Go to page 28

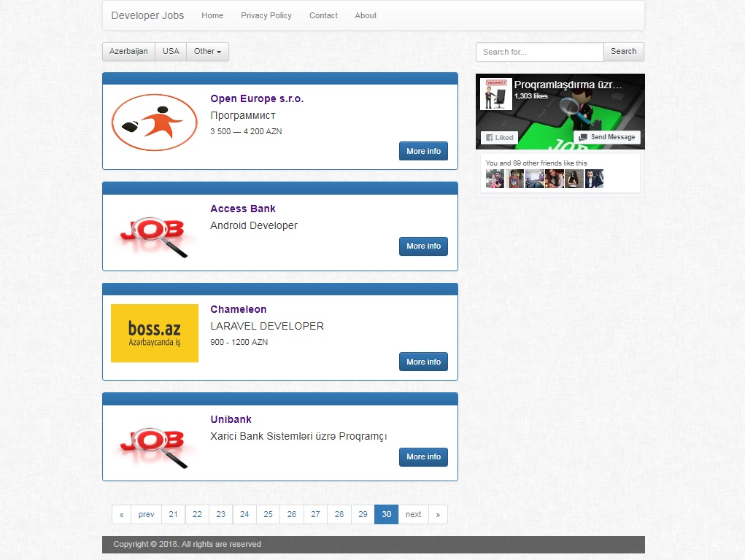[339, 514]
